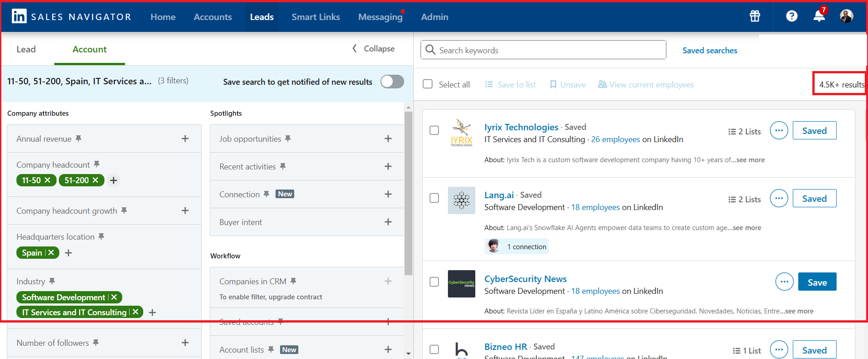Expand the Connection spotlight filter
This screenshot has width=868, height=359.
coord(388,194)
